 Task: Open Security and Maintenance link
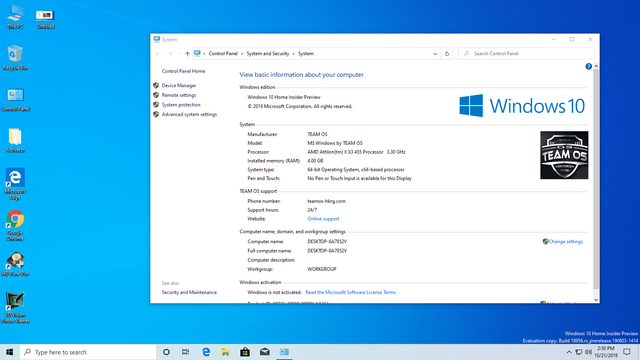click(189, 292)
